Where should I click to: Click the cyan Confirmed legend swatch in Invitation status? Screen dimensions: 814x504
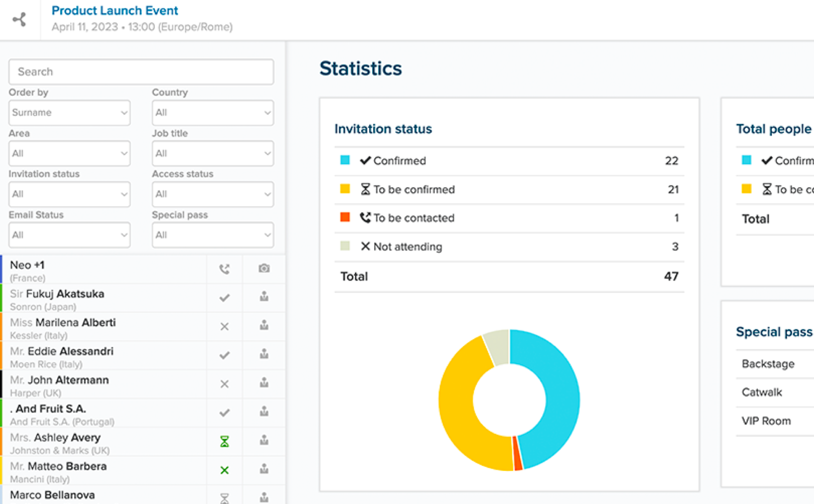(x=345, y=160)
